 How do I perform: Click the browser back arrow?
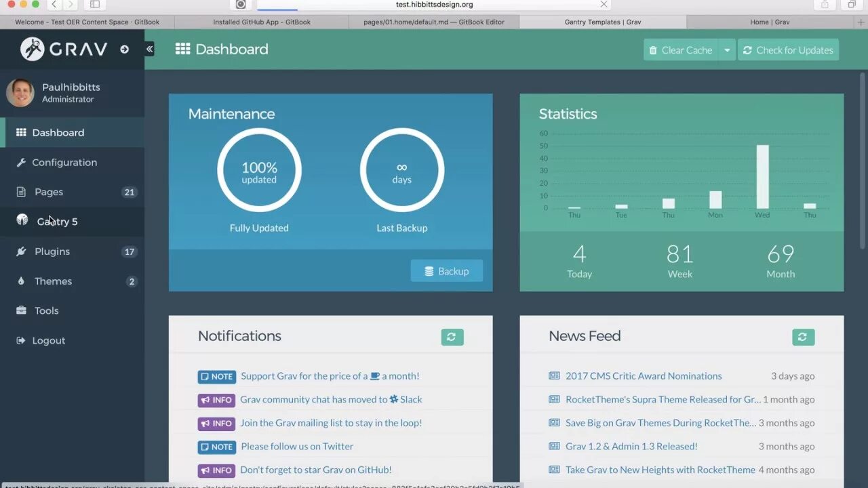pos(54,4)
